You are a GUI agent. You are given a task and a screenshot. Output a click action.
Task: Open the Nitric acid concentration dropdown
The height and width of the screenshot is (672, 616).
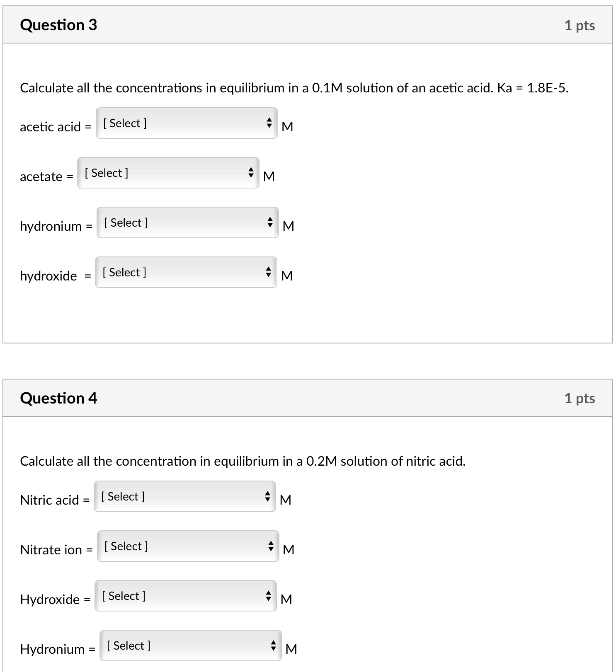click(x=184, y=496)
